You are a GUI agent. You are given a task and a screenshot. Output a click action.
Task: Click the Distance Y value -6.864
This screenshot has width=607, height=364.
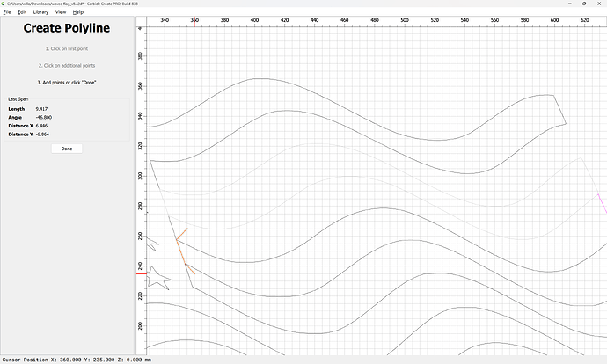point(43,135)
